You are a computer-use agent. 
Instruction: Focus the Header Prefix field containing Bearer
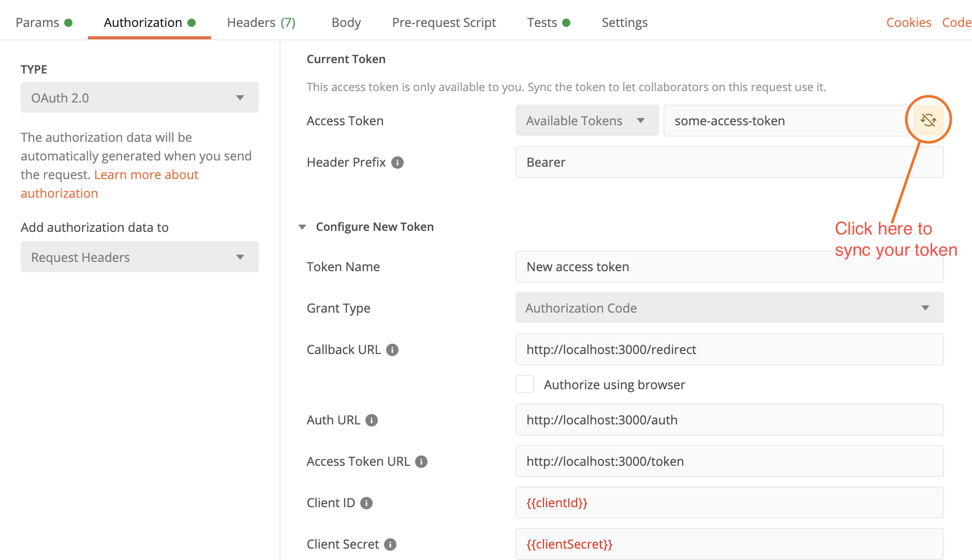729,162
